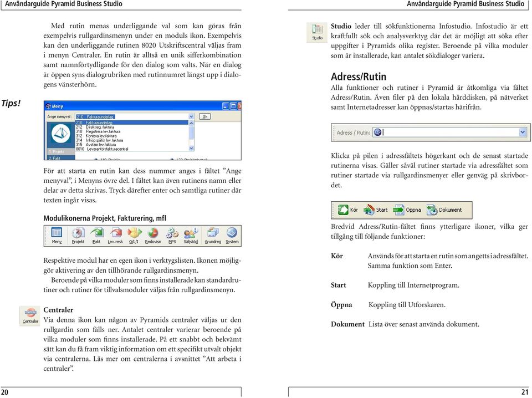Select the '2. Fakt' sidebar tab

pos(60,158)
